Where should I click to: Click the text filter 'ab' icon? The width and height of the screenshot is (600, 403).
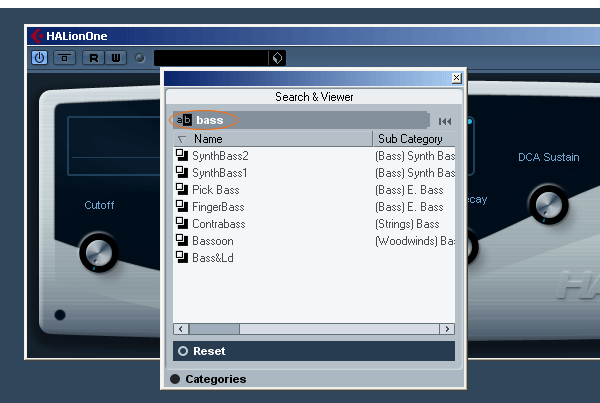(x=183, y=120)
